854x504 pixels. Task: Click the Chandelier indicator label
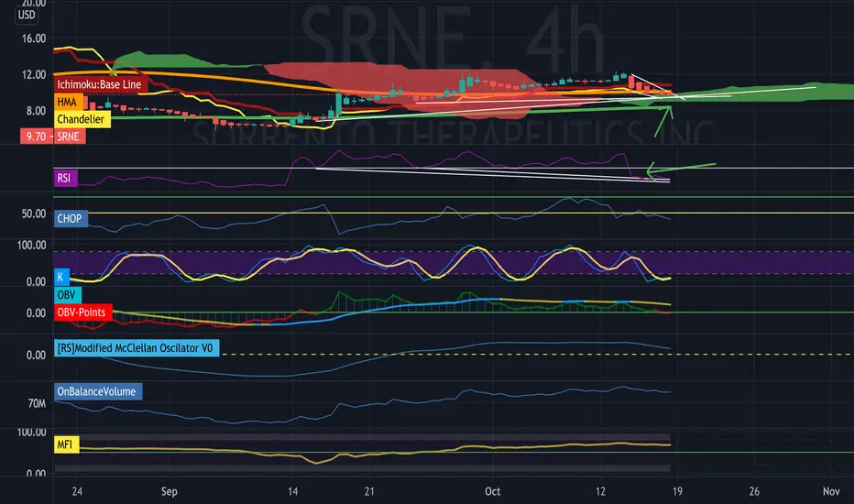[82, 119]
